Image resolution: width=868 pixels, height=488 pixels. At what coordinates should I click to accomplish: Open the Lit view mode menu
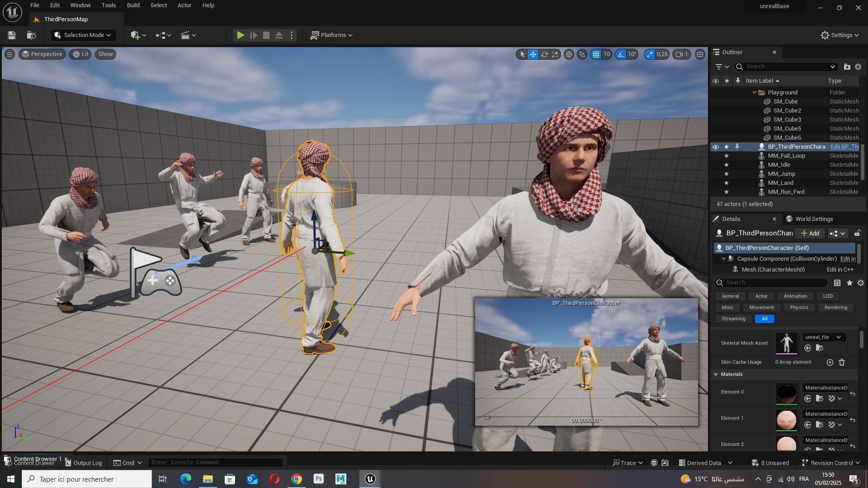coord(80,54)
